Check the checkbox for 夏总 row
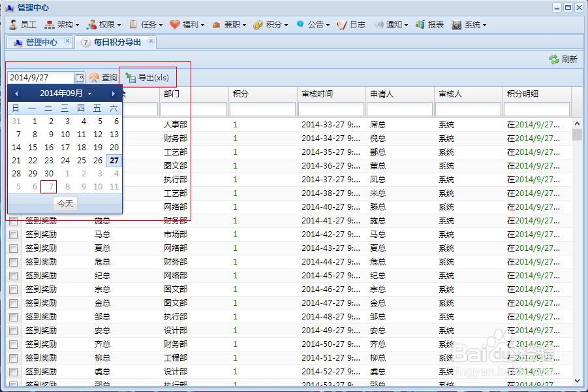The image size is (588, 392). coord(14,248)
